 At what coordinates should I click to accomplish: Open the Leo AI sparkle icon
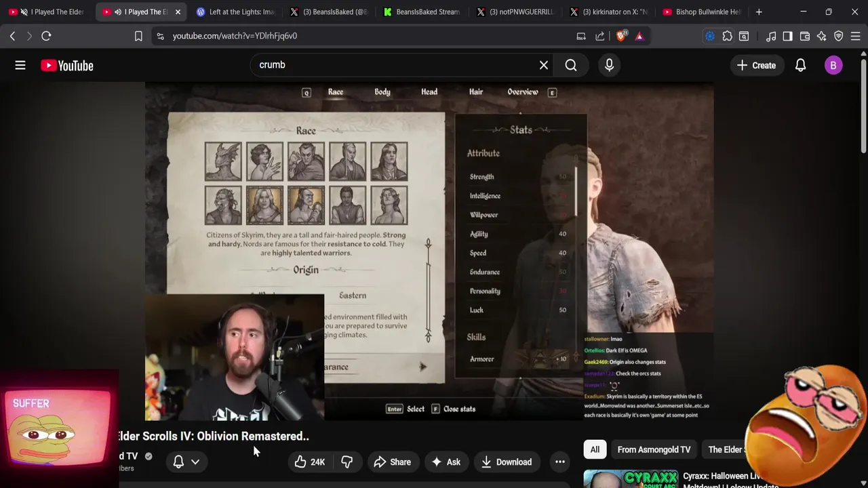(x=822, y=36)
